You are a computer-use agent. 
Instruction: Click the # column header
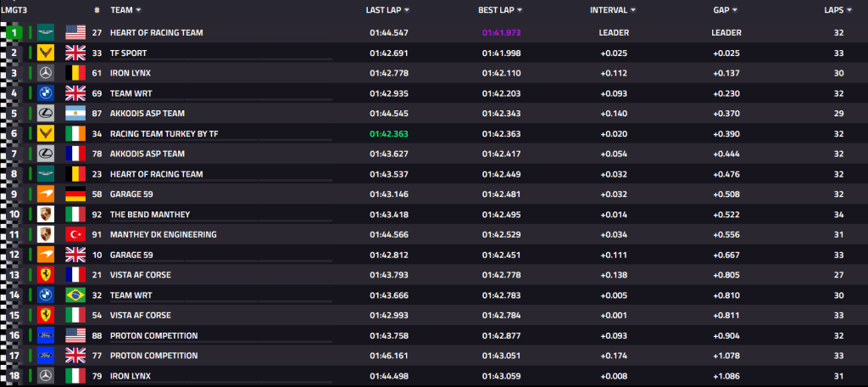(x=97, y=10)
